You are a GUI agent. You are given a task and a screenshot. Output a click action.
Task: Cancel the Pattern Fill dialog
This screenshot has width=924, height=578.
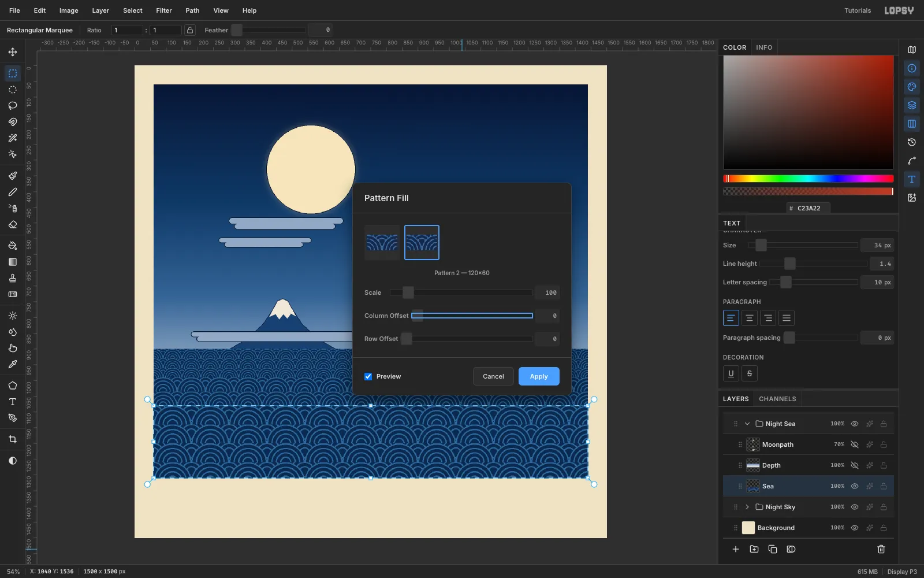[x=493, y=376]
